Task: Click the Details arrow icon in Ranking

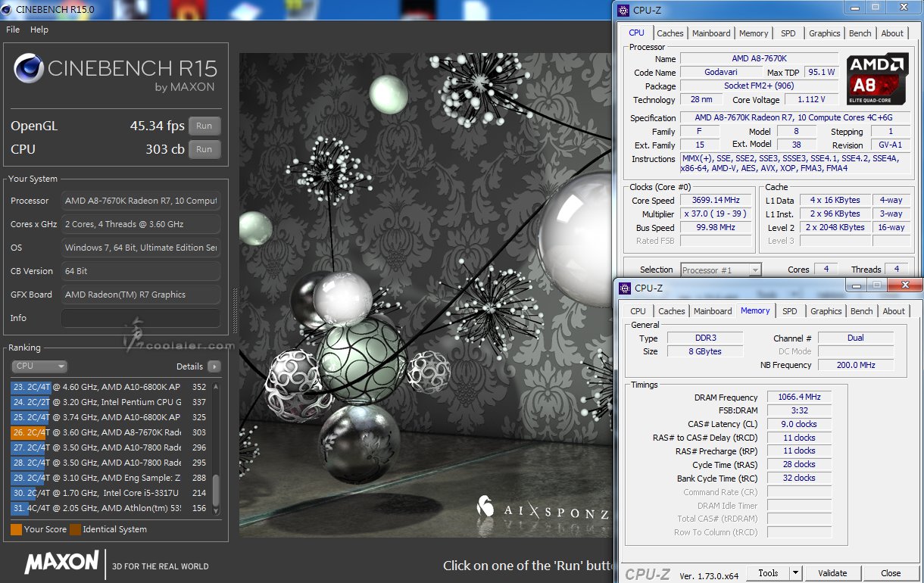Action: [x=214, y=366]
